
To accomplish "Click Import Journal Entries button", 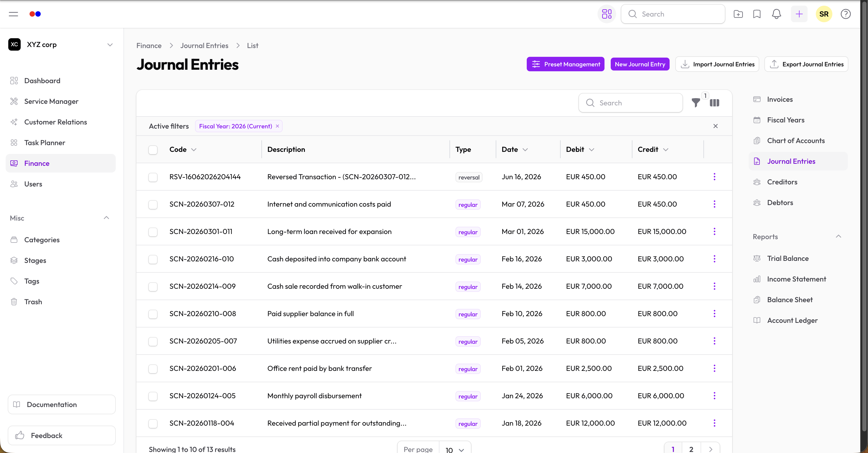I will 717,64.
